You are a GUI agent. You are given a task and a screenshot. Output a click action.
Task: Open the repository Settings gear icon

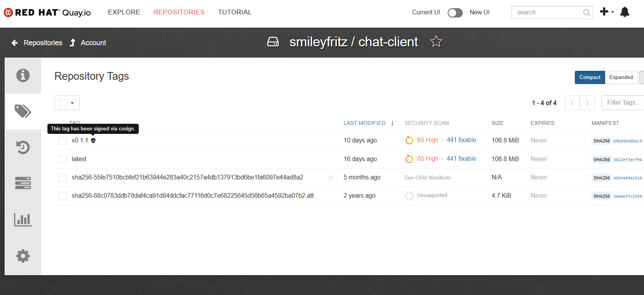pyautogui.click(x=23, y=256)
